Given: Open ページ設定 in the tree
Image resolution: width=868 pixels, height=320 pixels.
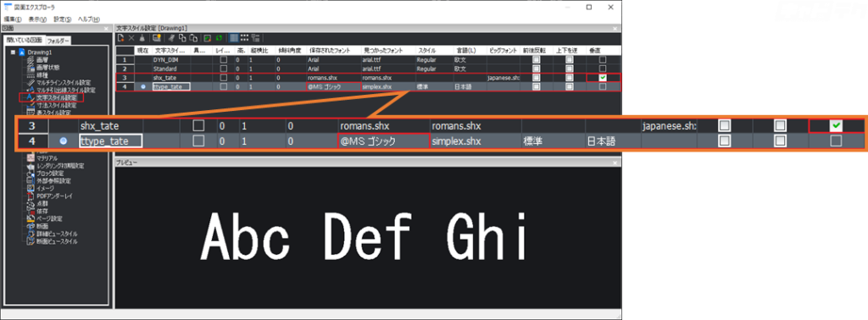Looking at the screenshot, I should (x=49, y=219).
